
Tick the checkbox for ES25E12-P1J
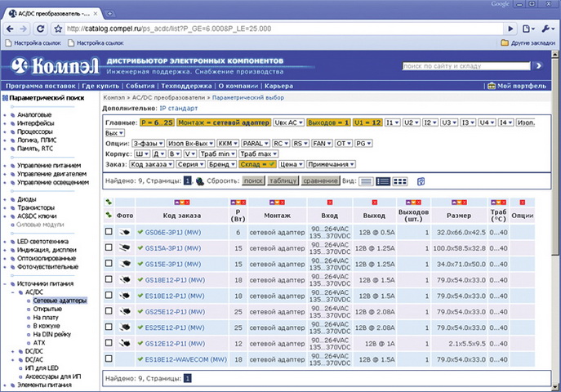click(x=109, y=327)
